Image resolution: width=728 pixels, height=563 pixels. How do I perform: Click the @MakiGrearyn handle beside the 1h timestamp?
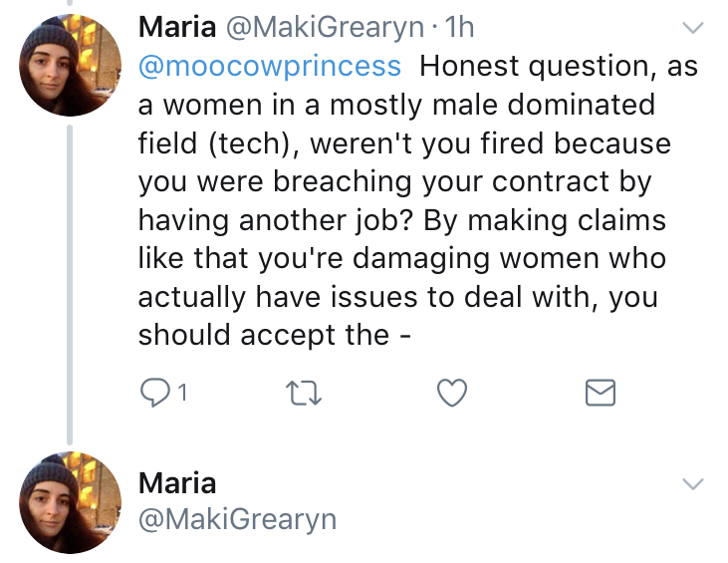(325, 28)
